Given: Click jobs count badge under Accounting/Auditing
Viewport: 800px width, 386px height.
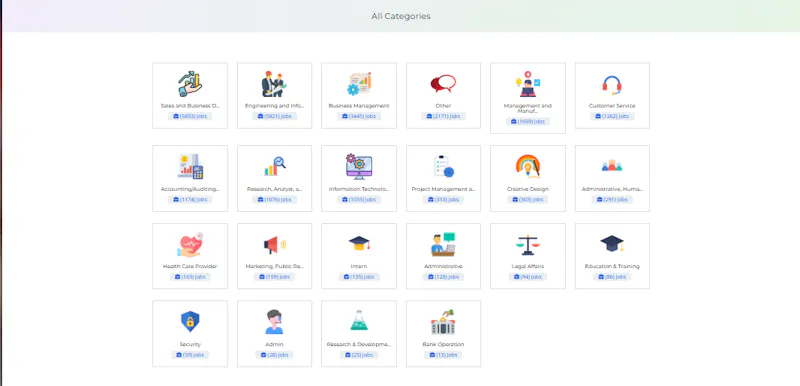Looking at the screenshot, I should point(190,199).
